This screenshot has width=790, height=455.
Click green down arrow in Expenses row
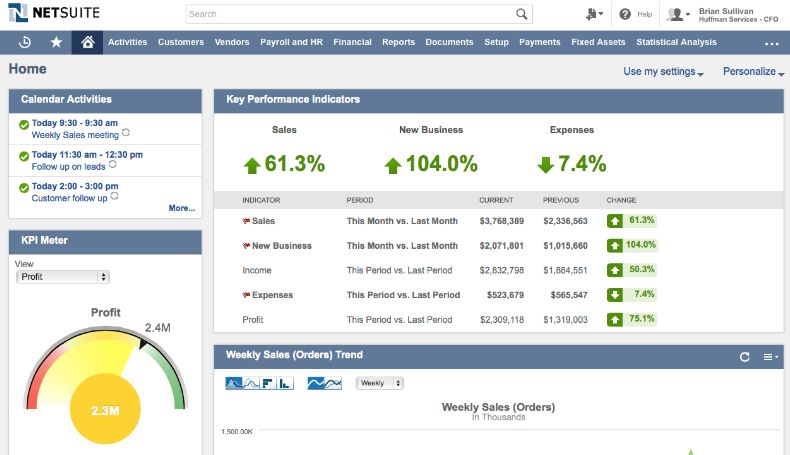point(615,295)
